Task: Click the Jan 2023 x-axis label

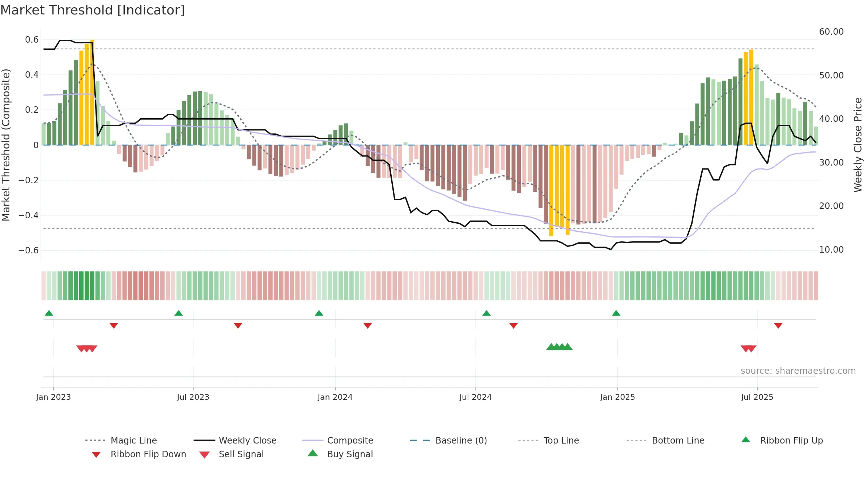Action: [x=54, y=397]
